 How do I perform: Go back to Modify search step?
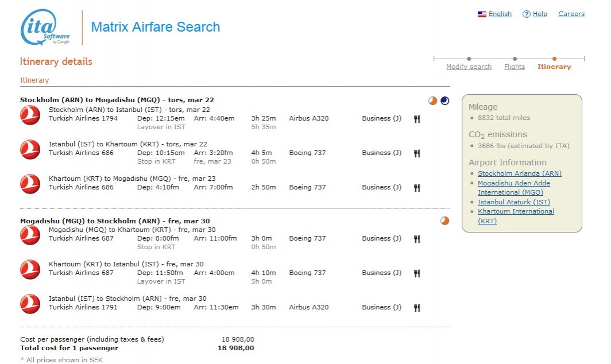pyautogui.click(x=469, y=67)
